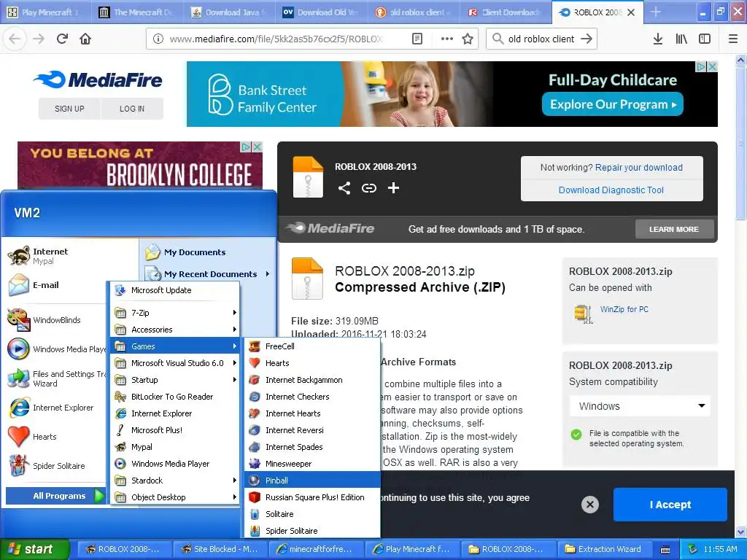Click the copy link icon under ROBLOX 2008-2013
The width and height of the screenshot is (747, 560).
[368, 188]
